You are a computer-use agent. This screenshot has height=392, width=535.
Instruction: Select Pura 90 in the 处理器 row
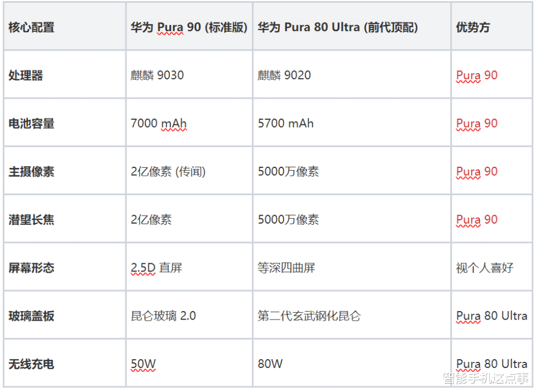pos(476,75)
